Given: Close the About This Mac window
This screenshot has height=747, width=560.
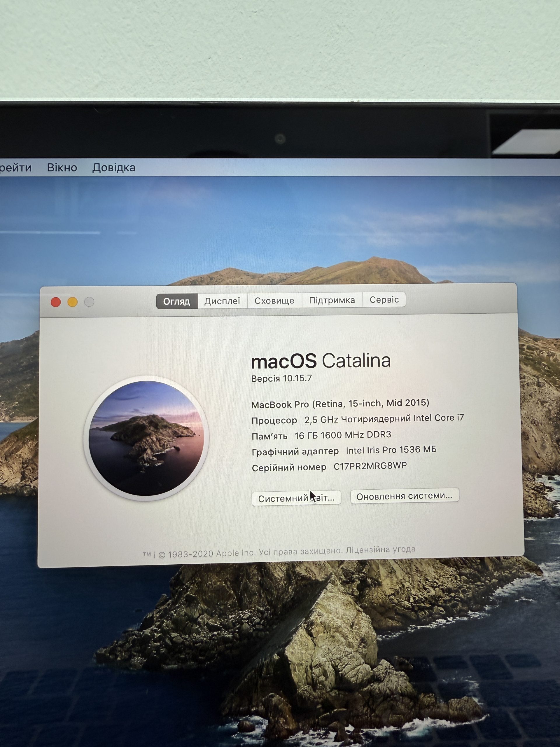Looking at the screenshot, I should point(56,302).
